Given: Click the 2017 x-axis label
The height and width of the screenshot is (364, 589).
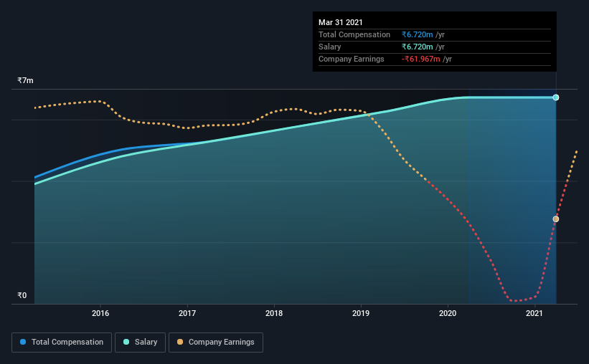Looking at the screenshot, I should point(187,313).
